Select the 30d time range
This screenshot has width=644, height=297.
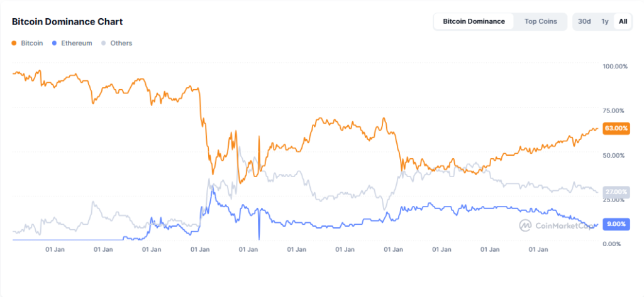[x=584, y=21]
